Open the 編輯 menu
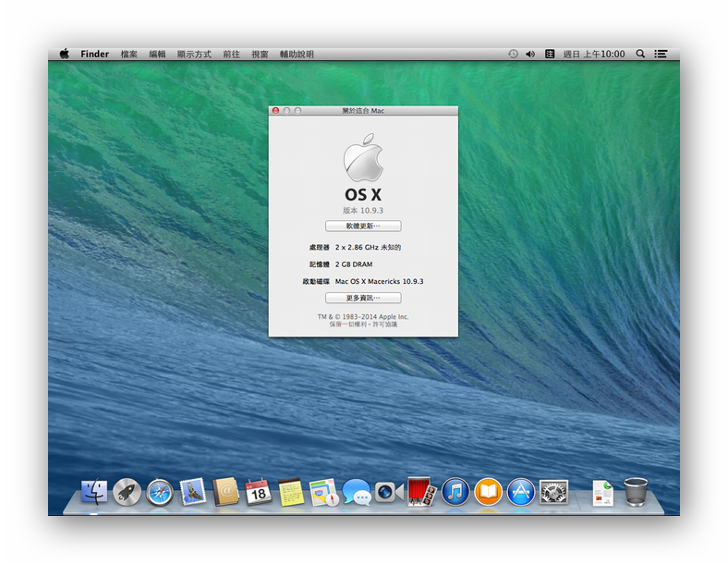Viewport: 728px width, 564px height. pyautogui.click(x=157, y=55)
